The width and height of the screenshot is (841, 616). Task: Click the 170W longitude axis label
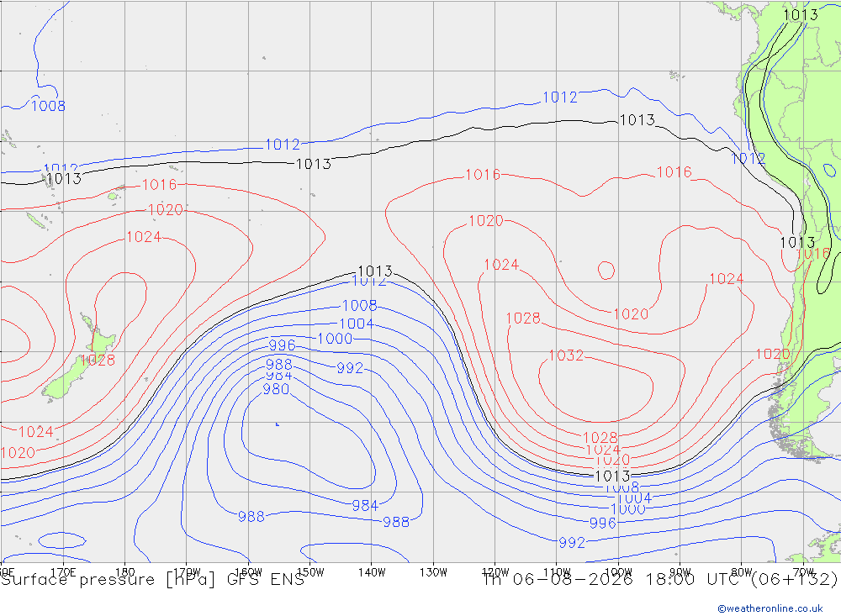pyautogui.click(x=187, y=572)
